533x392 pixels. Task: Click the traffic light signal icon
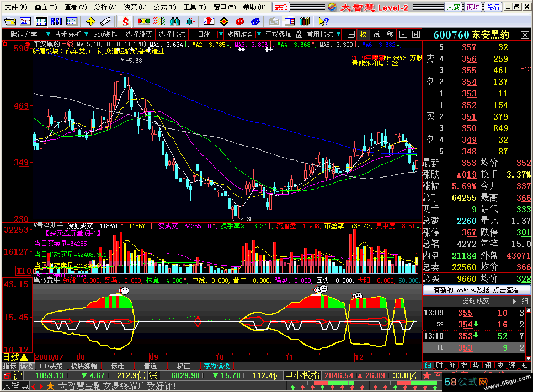pos(143,22)
